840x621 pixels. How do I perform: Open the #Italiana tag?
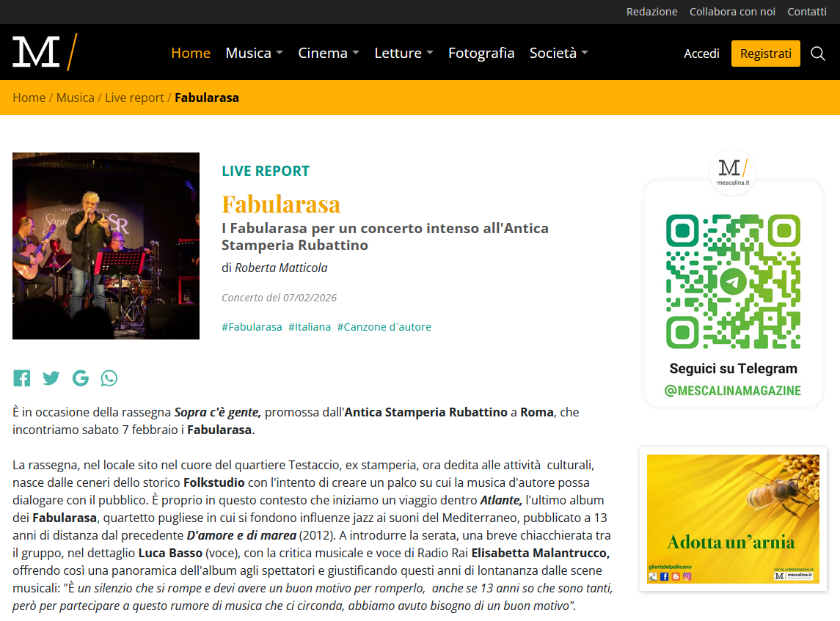(x=310, y=326)
